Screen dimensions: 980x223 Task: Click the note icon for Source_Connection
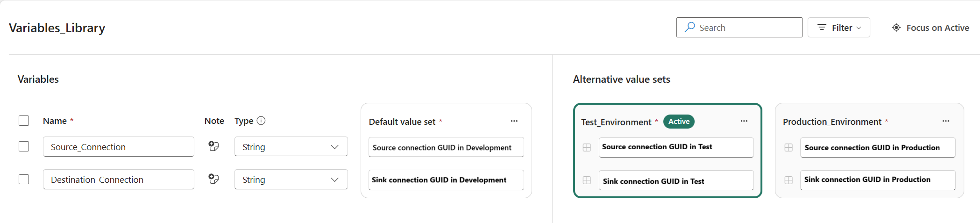point(213,146)
